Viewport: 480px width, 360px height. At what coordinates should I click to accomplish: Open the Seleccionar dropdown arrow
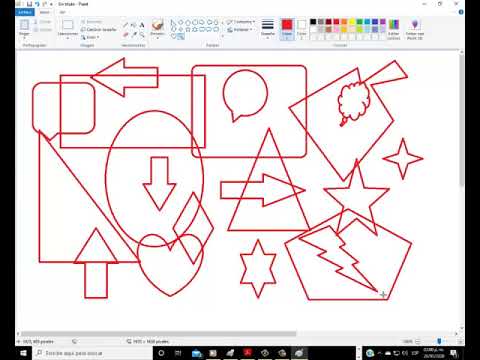coord(68,38)
